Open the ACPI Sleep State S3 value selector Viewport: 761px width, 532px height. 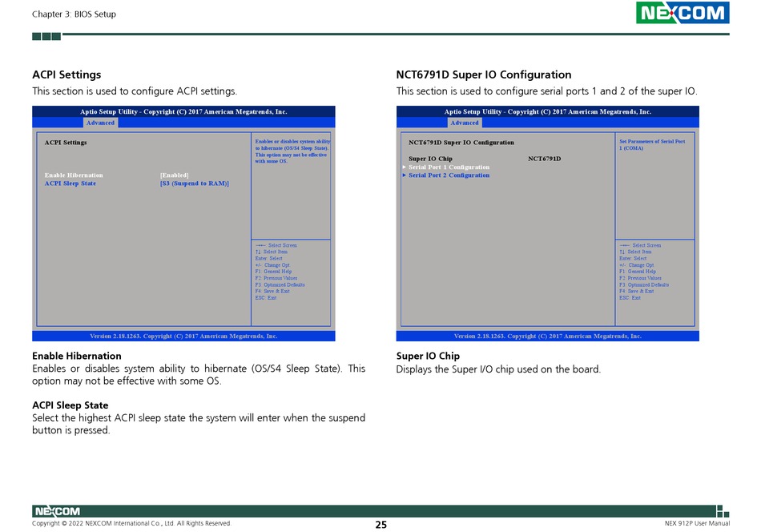coord(195,183)
